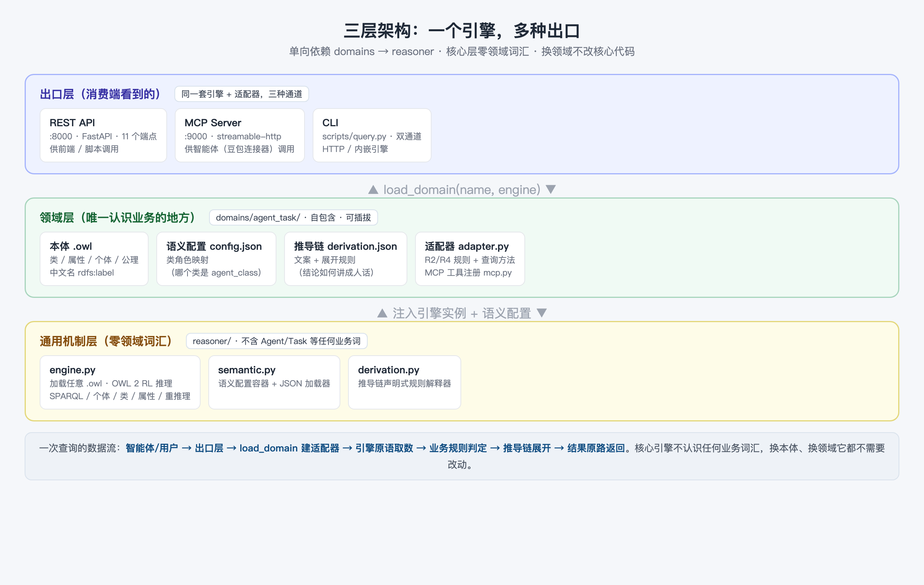The image size is (924, 585).
Task: Click the domains/agent_task/ tag
Action: click(293, 217)
